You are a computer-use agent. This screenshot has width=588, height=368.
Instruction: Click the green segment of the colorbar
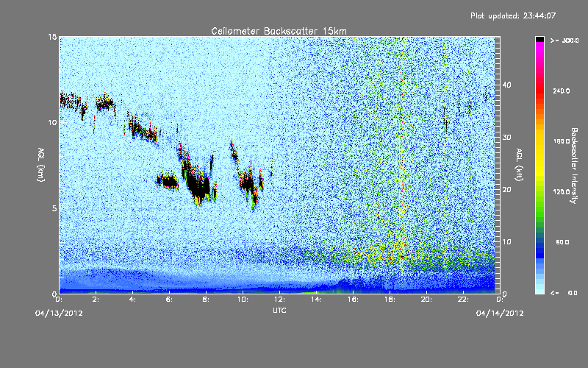tap(539, 208)
